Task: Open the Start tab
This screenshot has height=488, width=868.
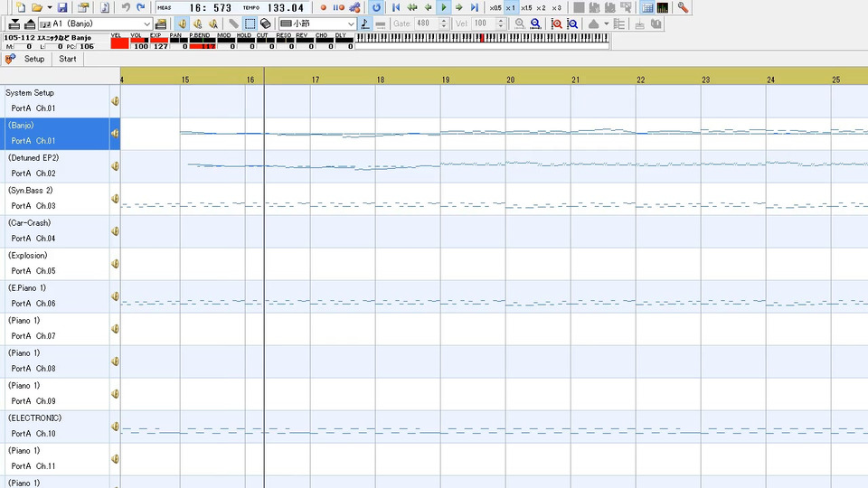Action: pos(68,59)
